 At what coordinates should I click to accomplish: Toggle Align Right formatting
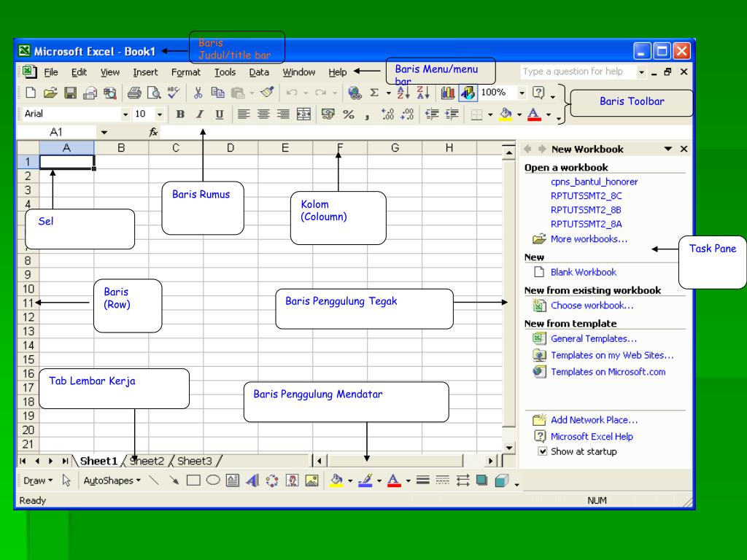283,114
